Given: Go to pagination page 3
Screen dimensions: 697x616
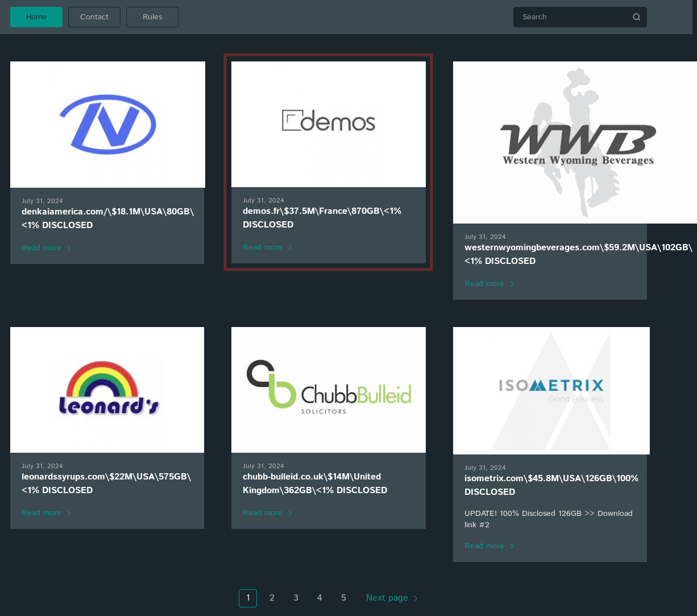Looking at the screenshot, I should tap(296, 598).
